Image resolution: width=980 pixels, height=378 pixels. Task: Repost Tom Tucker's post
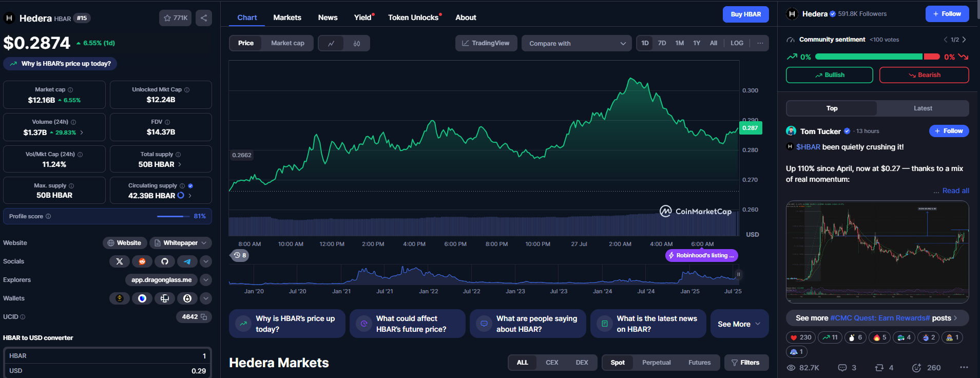pos(879,368)
